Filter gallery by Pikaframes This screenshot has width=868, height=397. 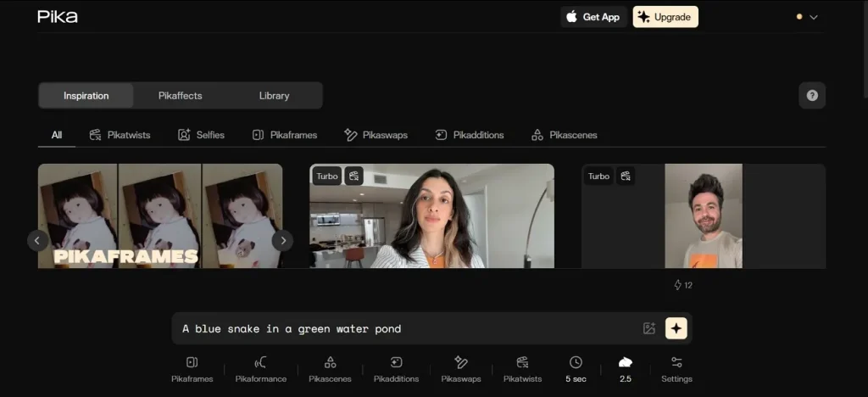point(285,135)
